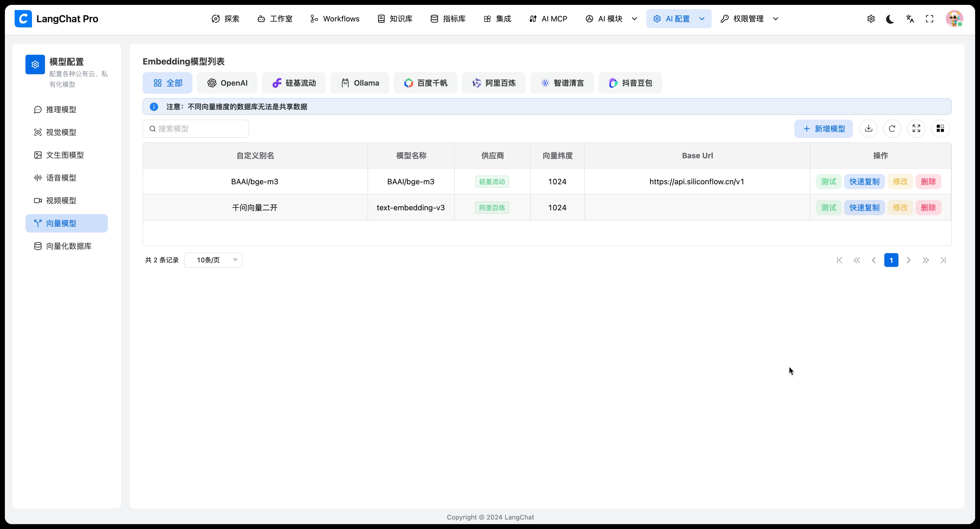980x529 pixels.
Task: Open 探索 in top navigation
Action: [225, 19]
